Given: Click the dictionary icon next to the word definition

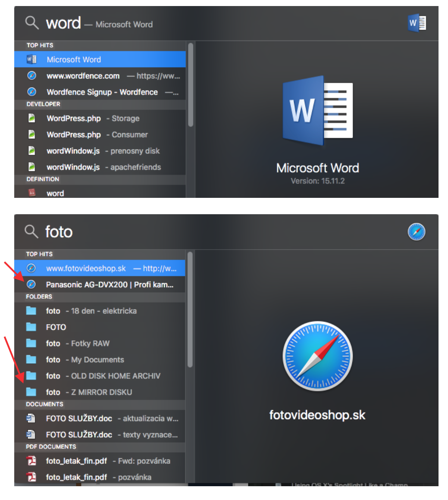Looking at the screenshot, I should click(x=31, y=193).
